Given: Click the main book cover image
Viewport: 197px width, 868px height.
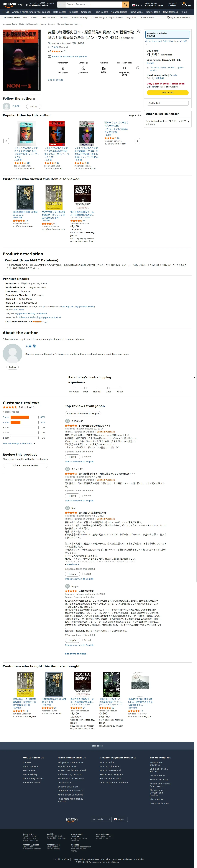Looking at the screenshot, I should [22, 60].
